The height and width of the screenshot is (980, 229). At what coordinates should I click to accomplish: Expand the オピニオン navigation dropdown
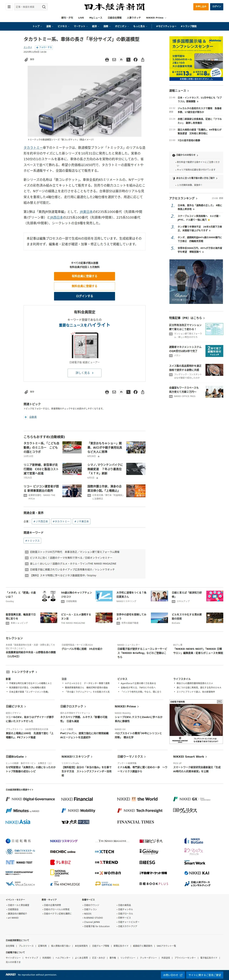point(122,26)
